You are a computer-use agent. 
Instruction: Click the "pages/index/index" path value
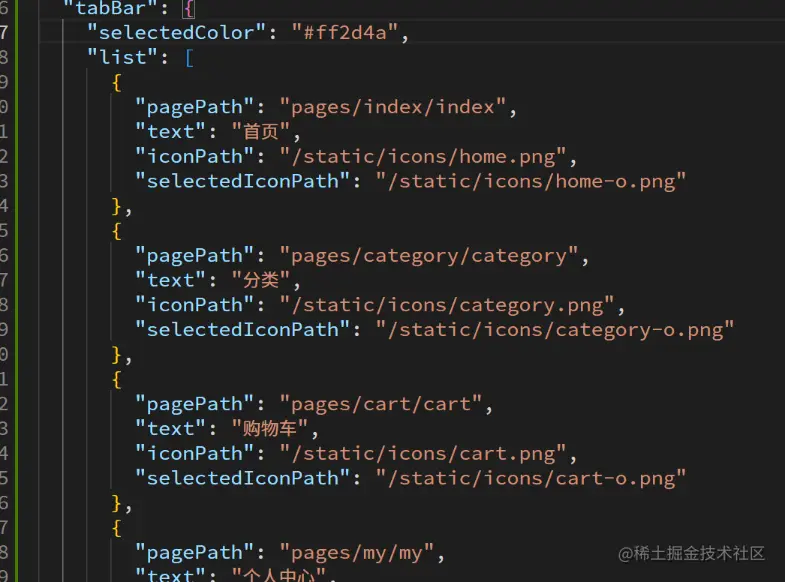click(392, 107)
